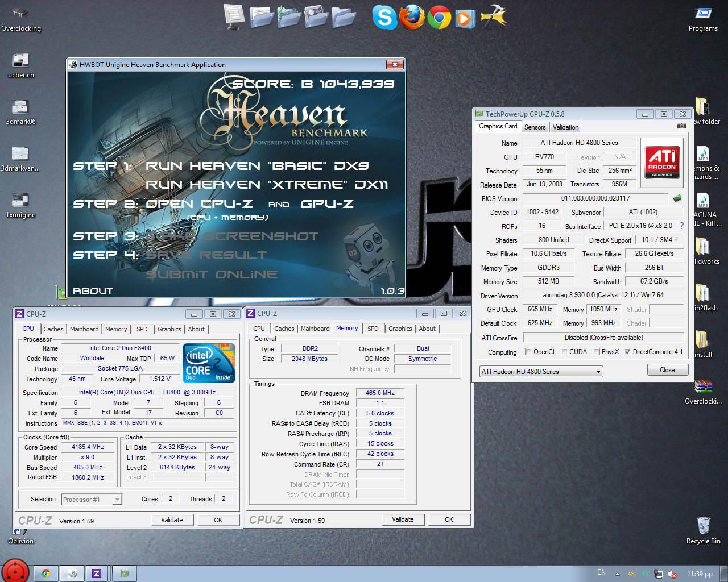The height and width of the screenshot is (582, 728).
Task: Enable OpenCL checkbox in GPU-Z
Action: point(529,352)
